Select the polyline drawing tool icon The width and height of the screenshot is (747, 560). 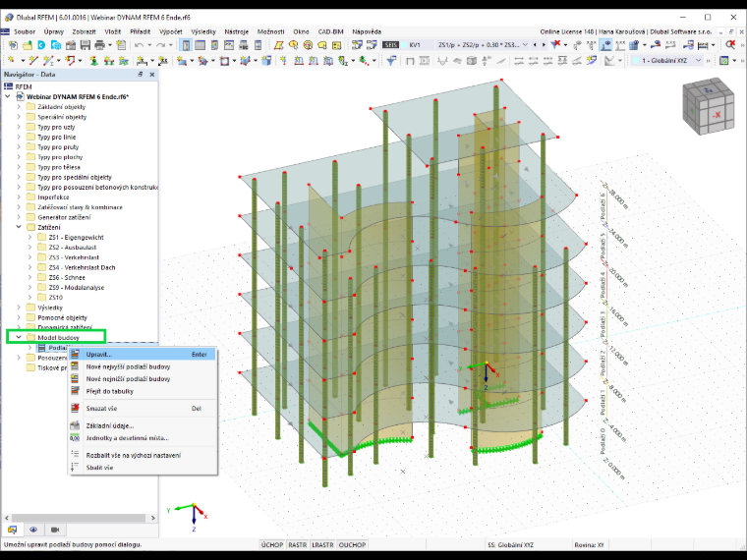point(71,61)
